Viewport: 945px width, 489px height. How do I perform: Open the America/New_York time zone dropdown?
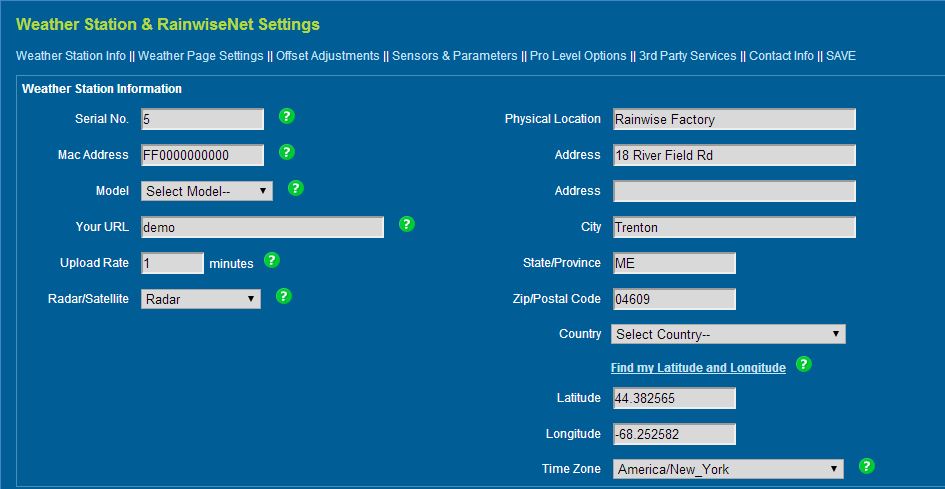(728, 468)
